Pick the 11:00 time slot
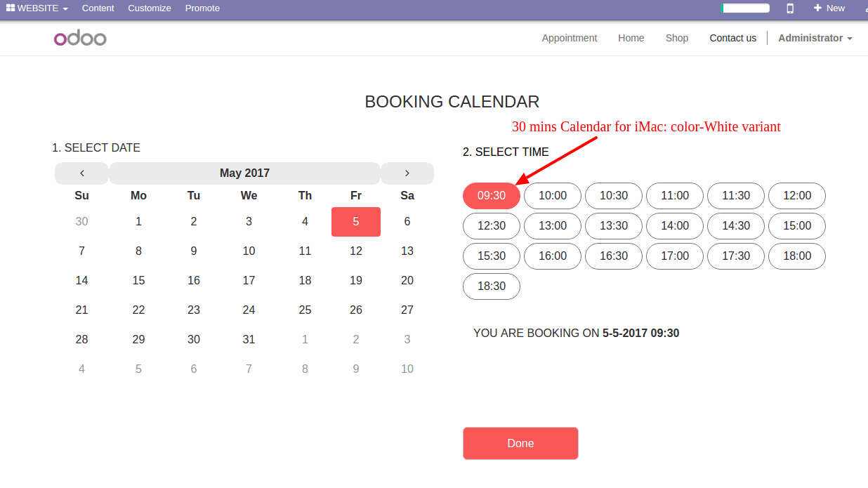Screen dimensions: 868x488 (x=675, y=195)
